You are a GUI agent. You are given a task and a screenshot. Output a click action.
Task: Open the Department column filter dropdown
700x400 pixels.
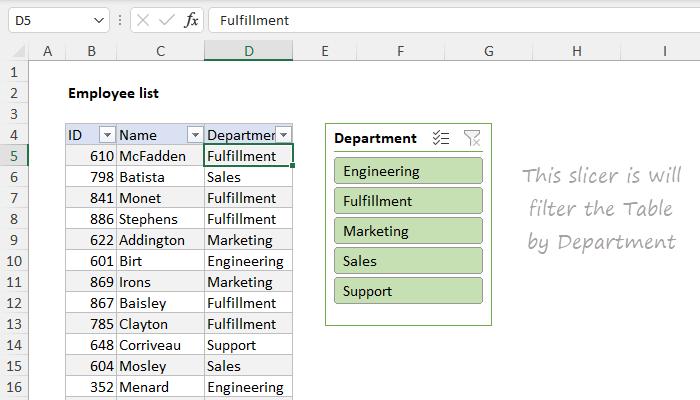tap(283, 135)
